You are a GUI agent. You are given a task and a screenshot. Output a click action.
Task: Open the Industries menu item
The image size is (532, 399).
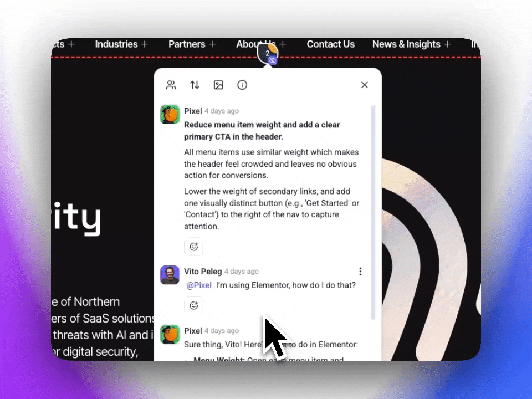pyautogui.click(x=116, y=44)
